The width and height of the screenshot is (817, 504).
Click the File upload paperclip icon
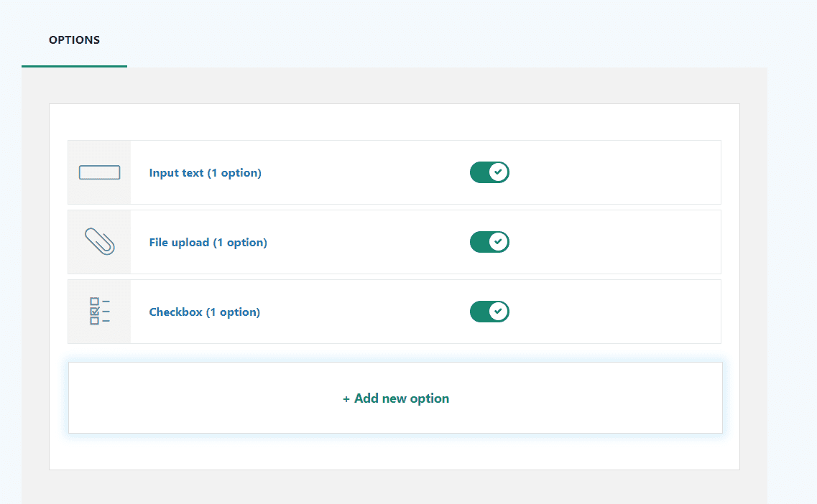(x=99, y=241)
